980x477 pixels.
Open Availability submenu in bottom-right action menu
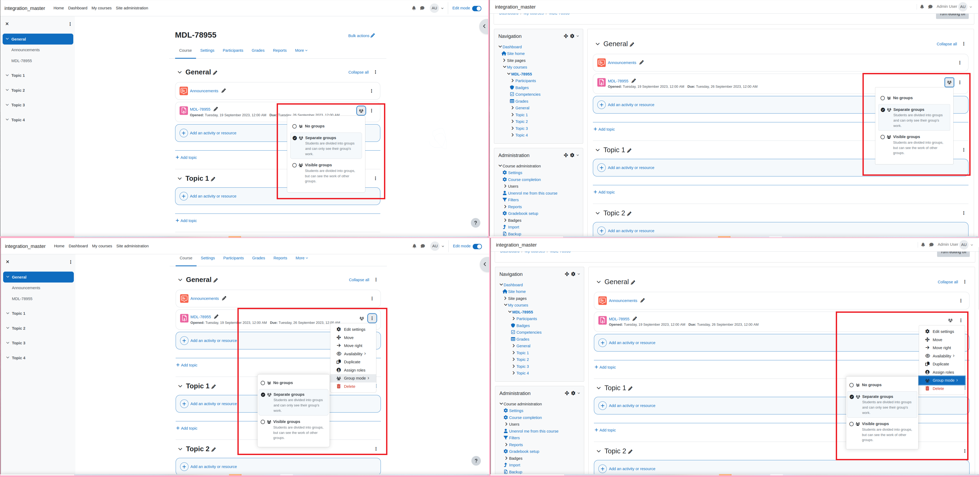point(942,356)
